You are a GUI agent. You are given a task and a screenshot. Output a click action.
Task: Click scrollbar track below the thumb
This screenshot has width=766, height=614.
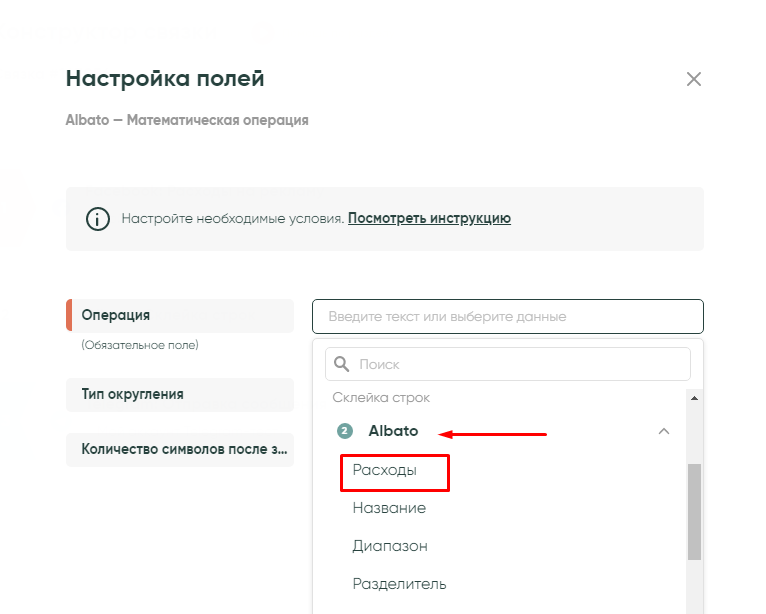(x=694, y=590)
